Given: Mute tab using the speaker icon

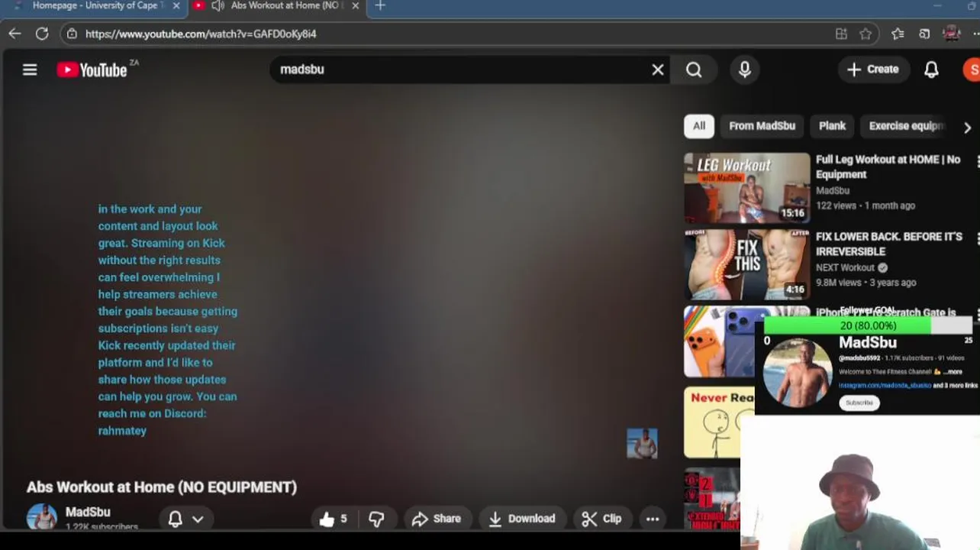Looking at the screenshot, I should (x=218, y=5).
